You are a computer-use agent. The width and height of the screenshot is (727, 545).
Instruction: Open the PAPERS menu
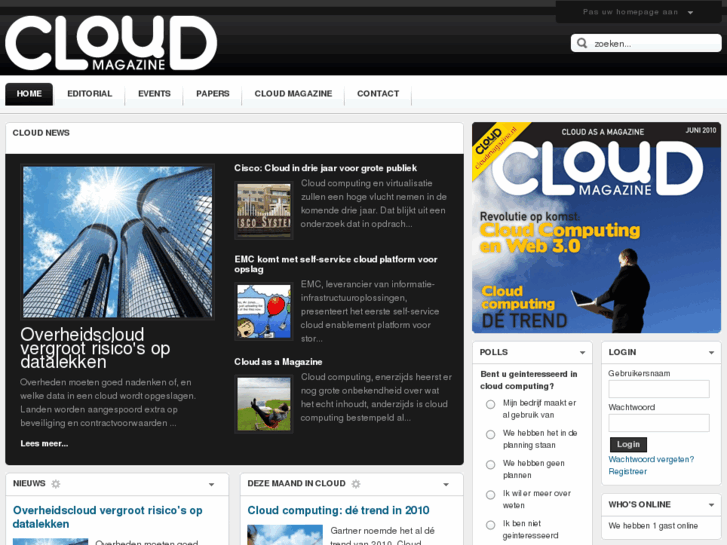pyautogui.click(x=213, y=94)
